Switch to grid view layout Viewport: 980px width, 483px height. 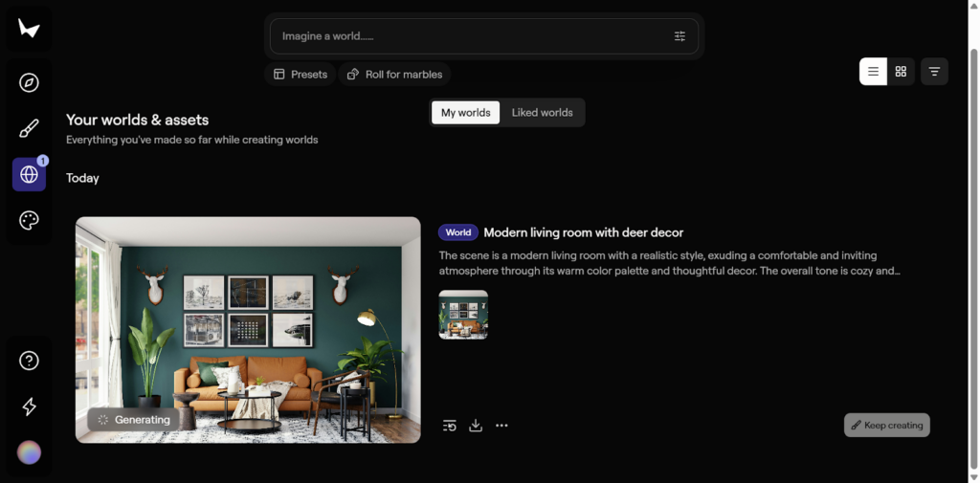pyautogui.click(x=901, y=72)
